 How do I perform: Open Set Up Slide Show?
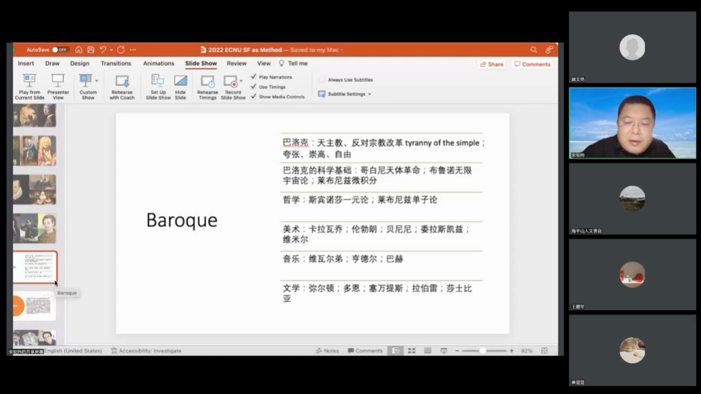pyautogui.click(x=158, y=87)
